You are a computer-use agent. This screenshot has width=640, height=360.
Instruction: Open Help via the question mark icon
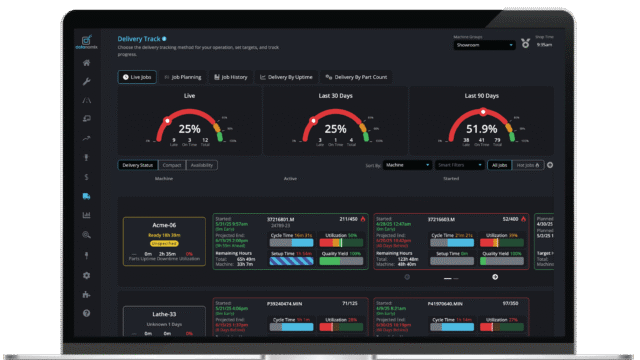[x=87, y=313]
